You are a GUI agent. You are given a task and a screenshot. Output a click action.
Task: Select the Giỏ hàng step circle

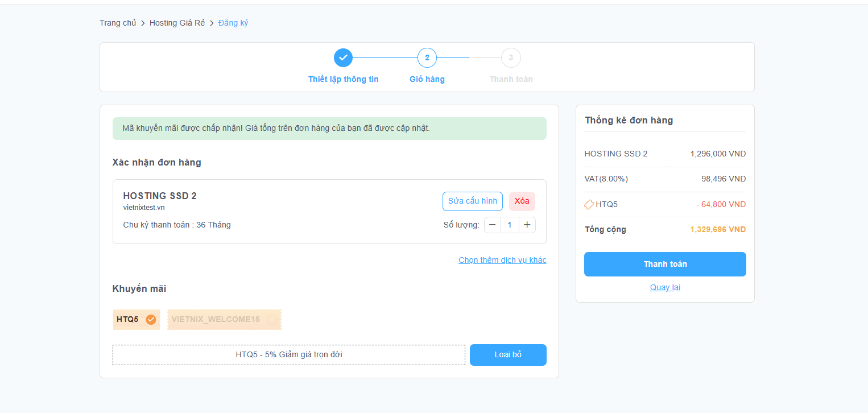pos(427,57)
